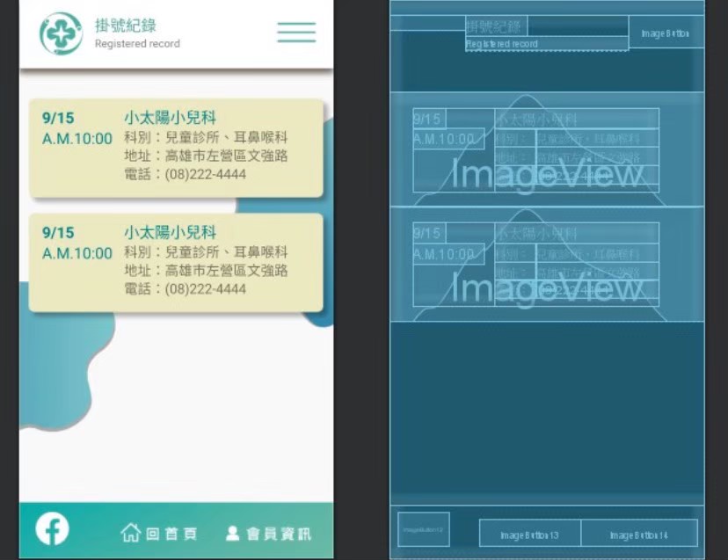
Task: Click the person icon beside 會員資訊
Action: tap(233, 533)
